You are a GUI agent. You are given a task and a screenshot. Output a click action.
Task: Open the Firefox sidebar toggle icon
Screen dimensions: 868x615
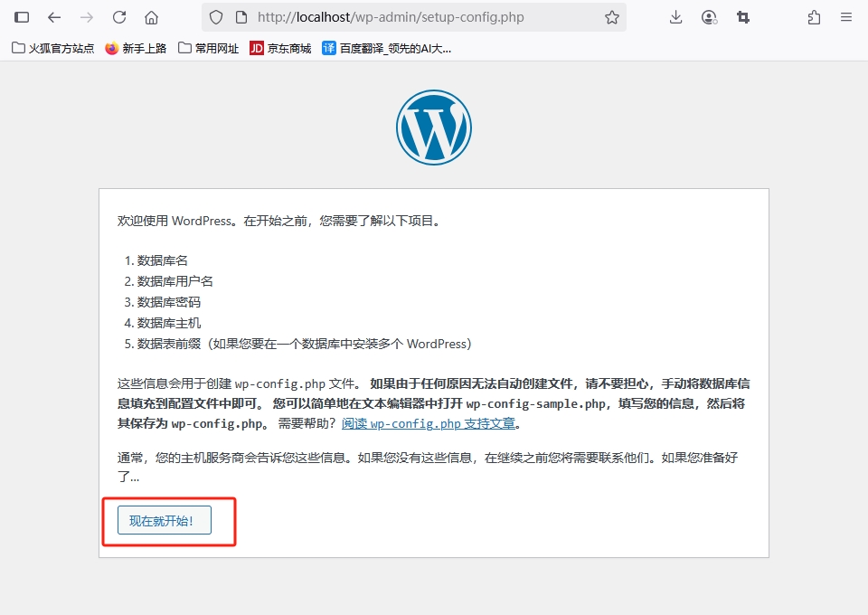click(22, 17)
